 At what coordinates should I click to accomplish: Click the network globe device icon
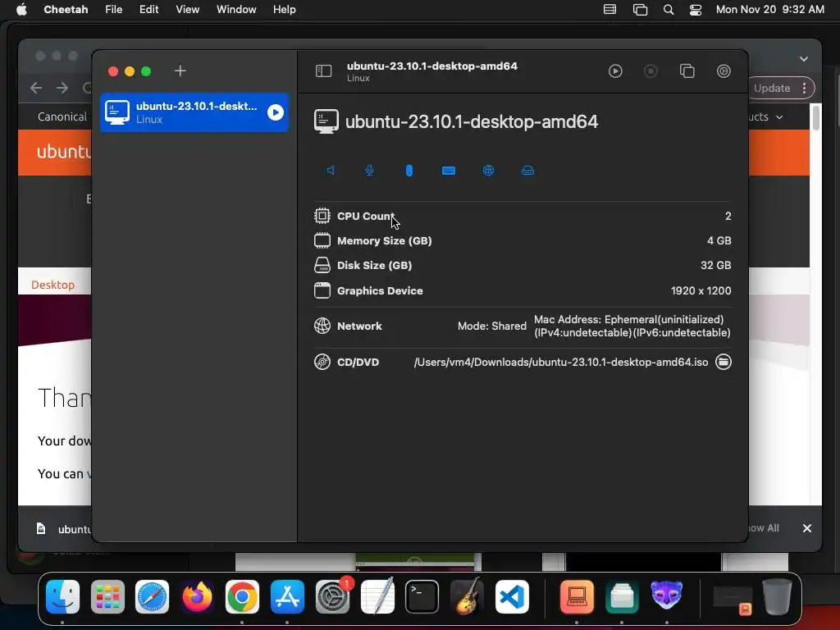489,171
